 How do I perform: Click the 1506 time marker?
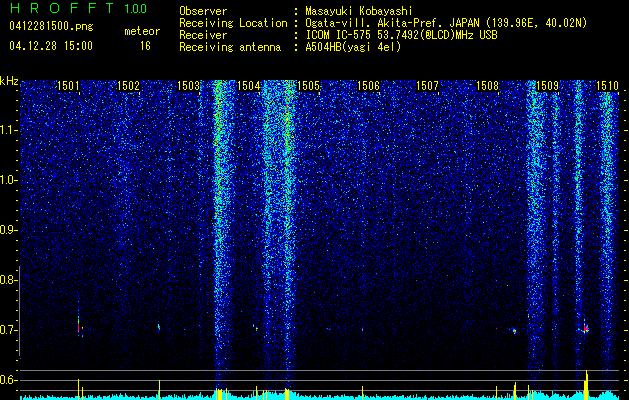pyautogui.click(x=368, y=85)
